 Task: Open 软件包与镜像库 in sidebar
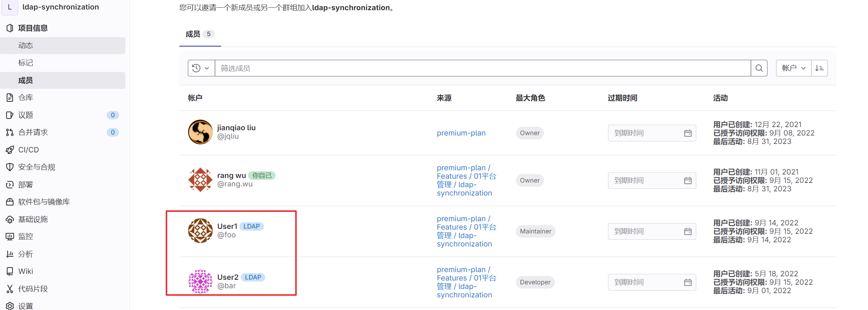click(44, 202)
